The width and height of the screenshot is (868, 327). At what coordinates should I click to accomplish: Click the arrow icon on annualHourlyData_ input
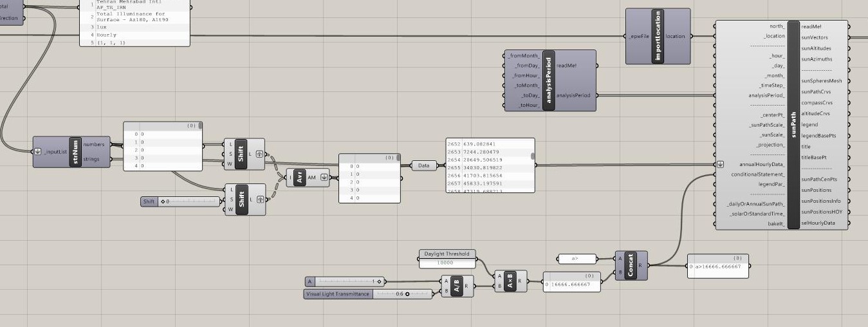(x=721, y=164)
